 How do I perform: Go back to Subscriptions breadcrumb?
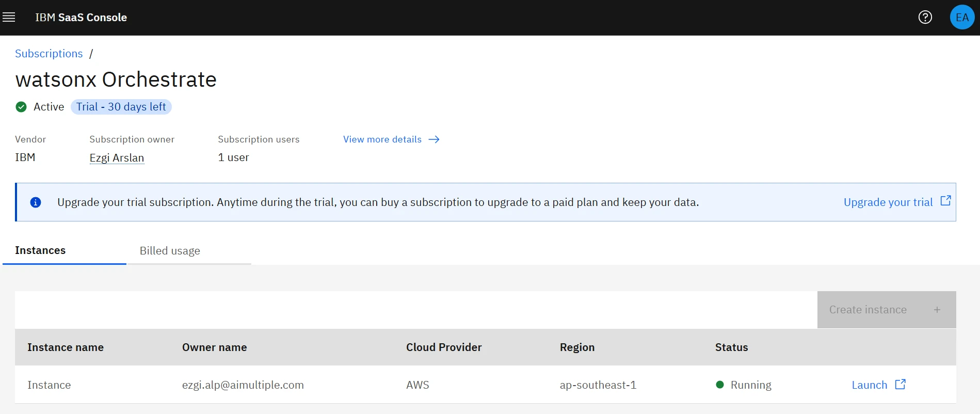49,54
